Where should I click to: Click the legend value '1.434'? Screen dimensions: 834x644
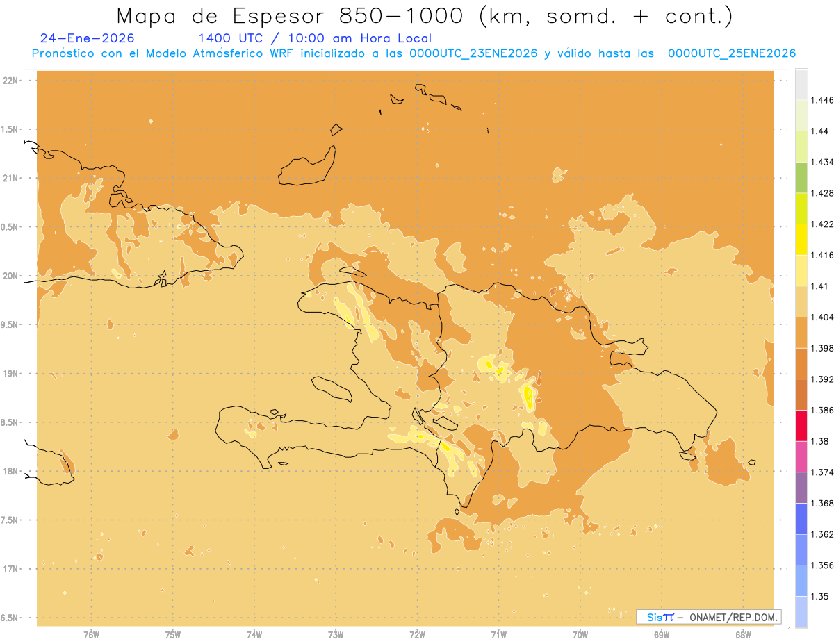click(x=821, y=162)
